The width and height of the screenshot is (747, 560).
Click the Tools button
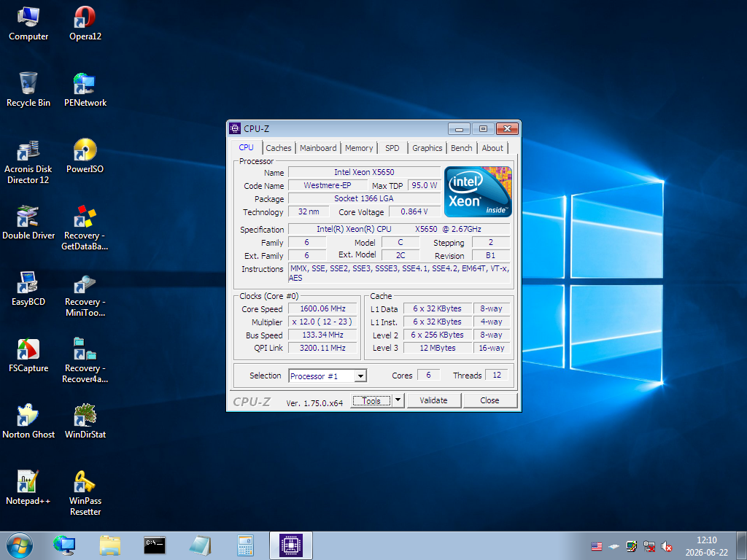pyautogui.click(x=371, y=400)
